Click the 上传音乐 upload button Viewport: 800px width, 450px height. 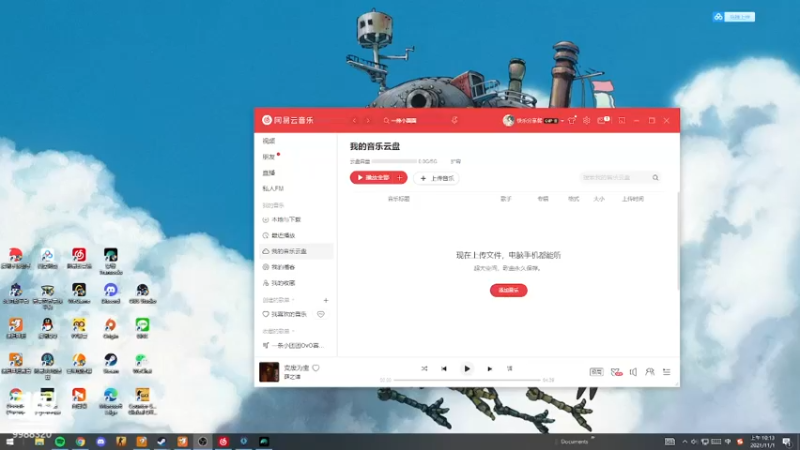tap(437, 178)
